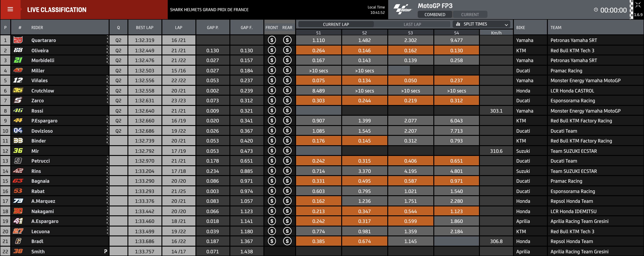Click the split times bar chart icon
Viewport: 644px width, 256px height.
coord(458,24)
